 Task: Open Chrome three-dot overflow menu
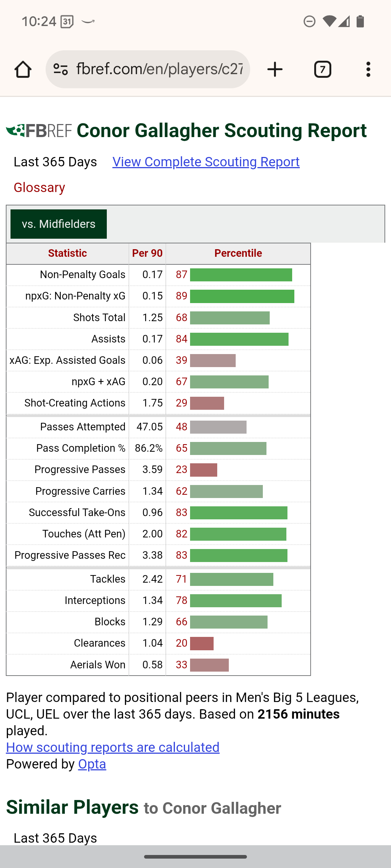(x=368, y=69)
